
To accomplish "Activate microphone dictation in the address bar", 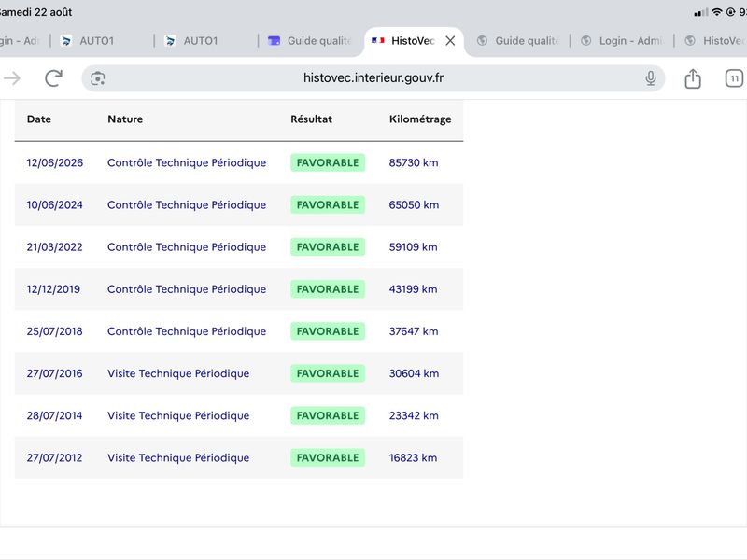I will pos(650,78).
